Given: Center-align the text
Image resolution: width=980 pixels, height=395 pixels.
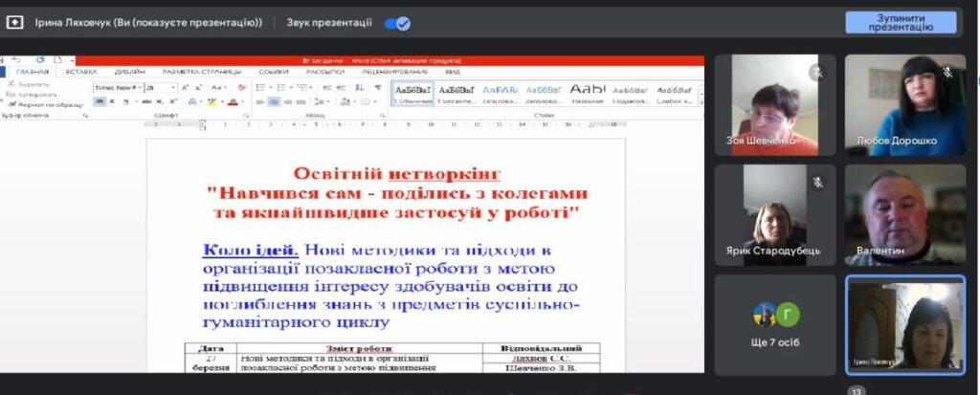Looking at the screenshot, I should point(274,102).
